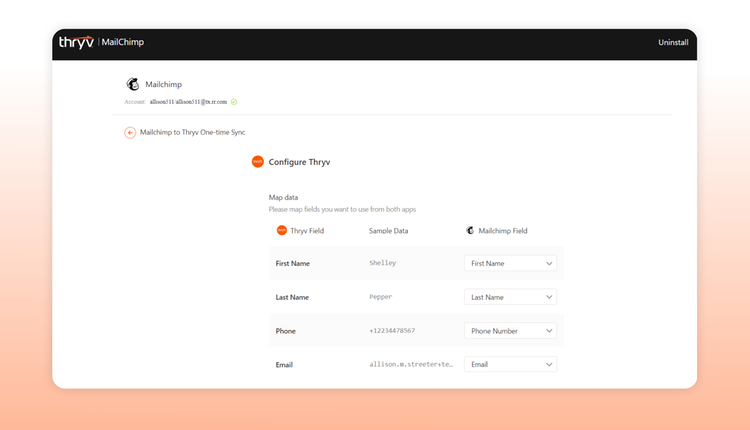Click the 'Phone' Thryv field label

pos(286,331)
